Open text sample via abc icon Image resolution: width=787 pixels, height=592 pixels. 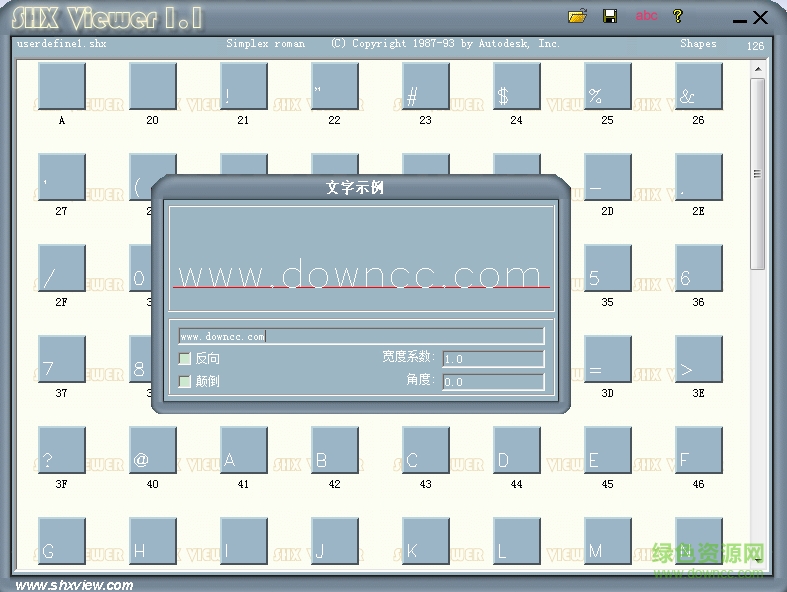(646, 16)
